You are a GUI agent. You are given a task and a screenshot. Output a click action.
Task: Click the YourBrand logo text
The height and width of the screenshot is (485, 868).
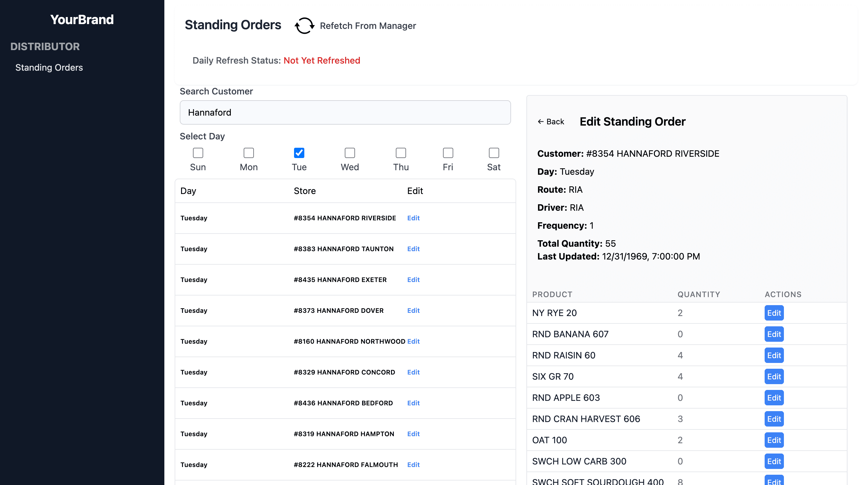[82, 20]
